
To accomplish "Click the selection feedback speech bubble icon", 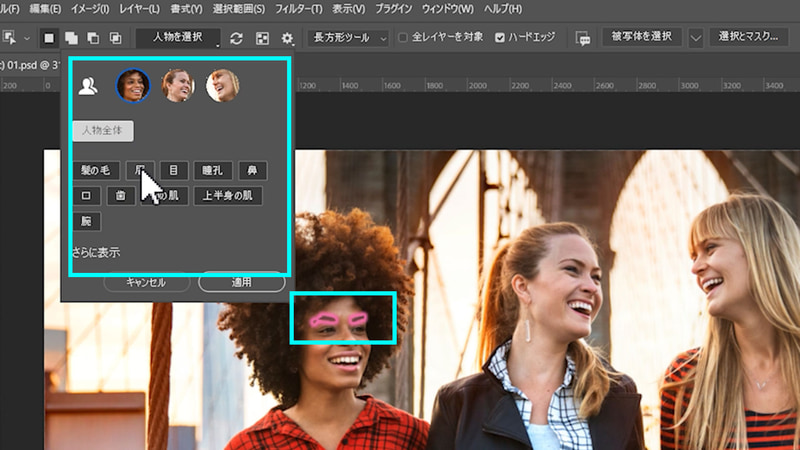I will coord(583,38).
